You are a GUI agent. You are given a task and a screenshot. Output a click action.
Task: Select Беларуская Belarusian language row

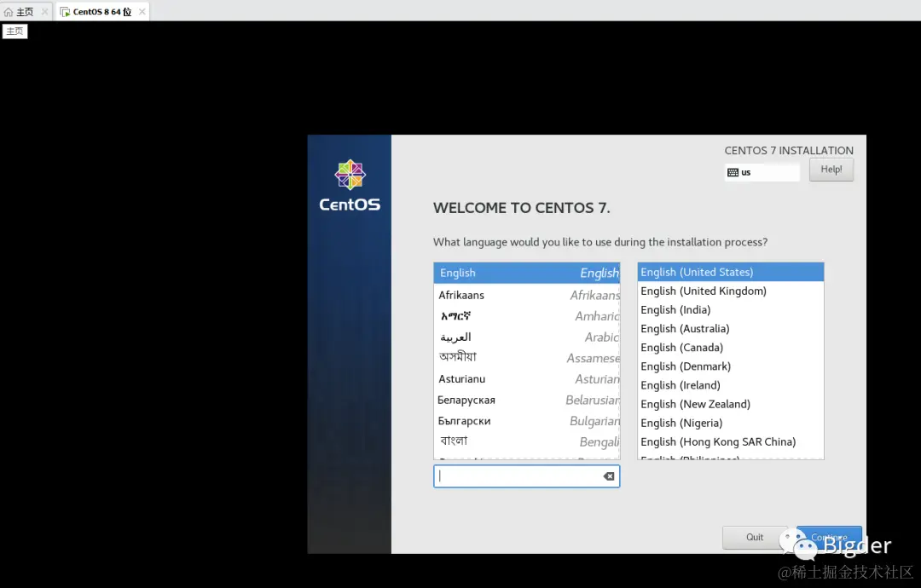coord(527,400)
